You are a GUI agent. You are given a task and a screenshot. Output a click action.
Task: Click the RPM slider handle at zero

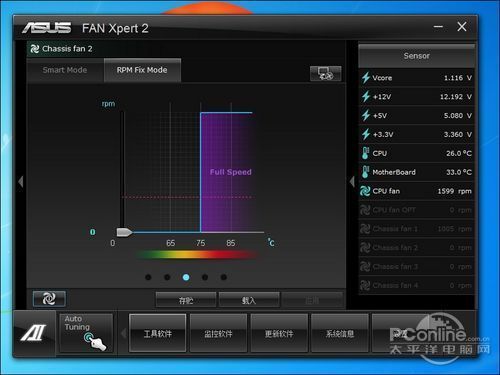click(x=124, y=232)
